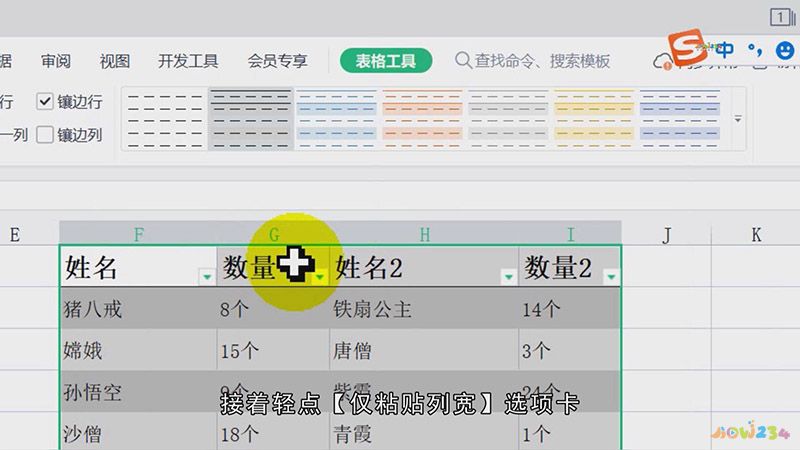The height and width of the screenshot is (450, 800).
Task: Select the cell 8个
Action: click(273, 308)
